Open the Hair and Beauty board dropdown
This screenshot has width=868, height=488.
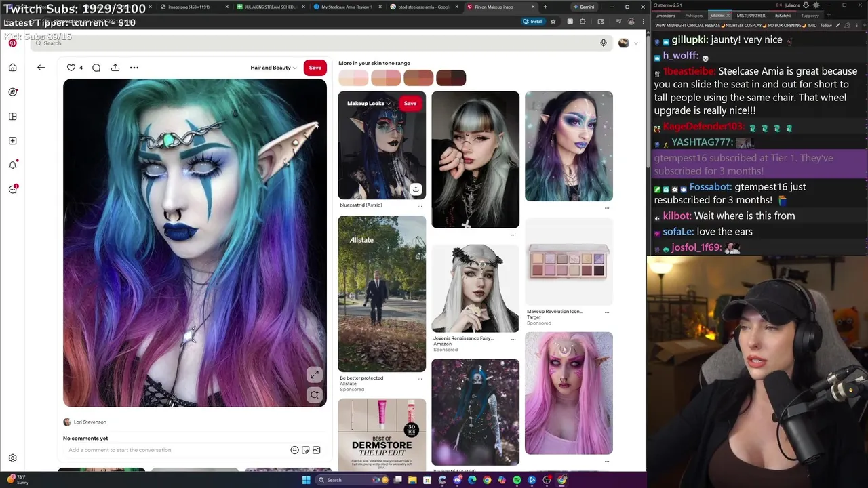point(273,68)
